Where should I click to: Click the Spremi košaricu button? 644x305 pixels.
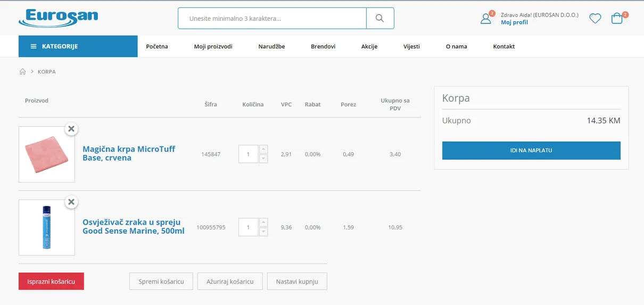point(161,281)
